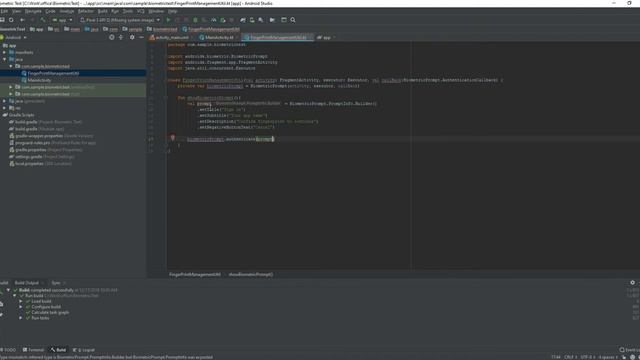The width and height of the screenshot is (640, 360).
Task: Click the Make Project hammer icon
Action: click(x=42, y=20)
